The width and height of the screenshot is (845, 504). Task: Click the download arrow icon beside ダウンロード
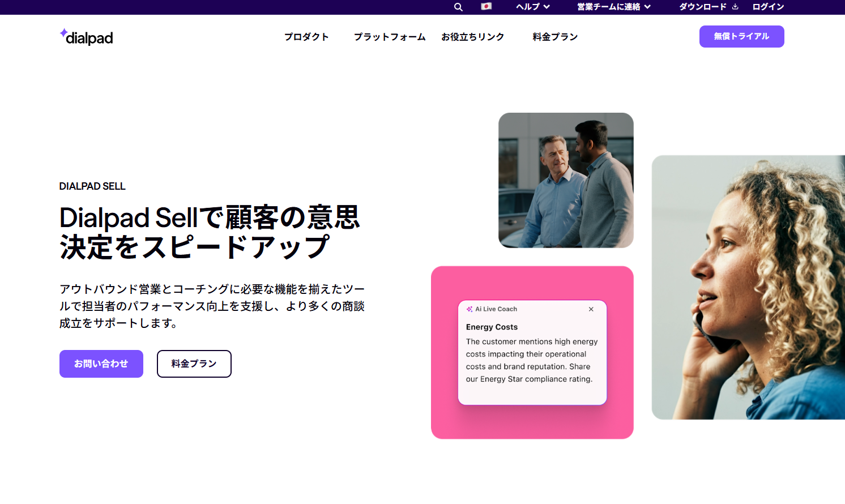[x=735, y=7]
